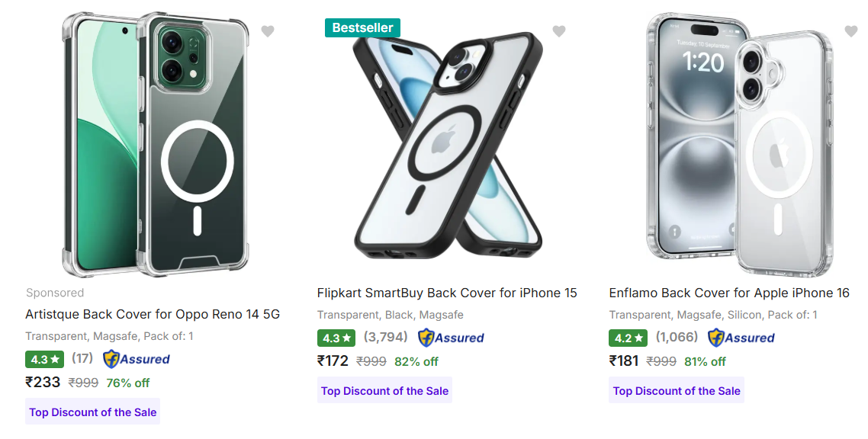This screenshot has height=439, width=868.
Task: Click Top Discount of the Sale under SmartBuy
Action: coord(384,391)
